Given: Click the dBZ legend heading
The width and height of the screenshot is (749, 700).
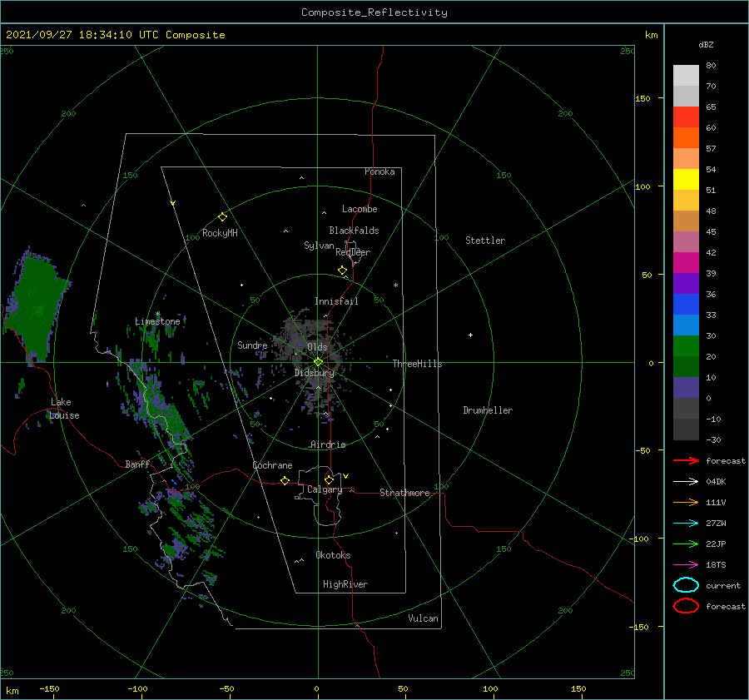Looking at the screenshot, I should [x=706, y=44].
